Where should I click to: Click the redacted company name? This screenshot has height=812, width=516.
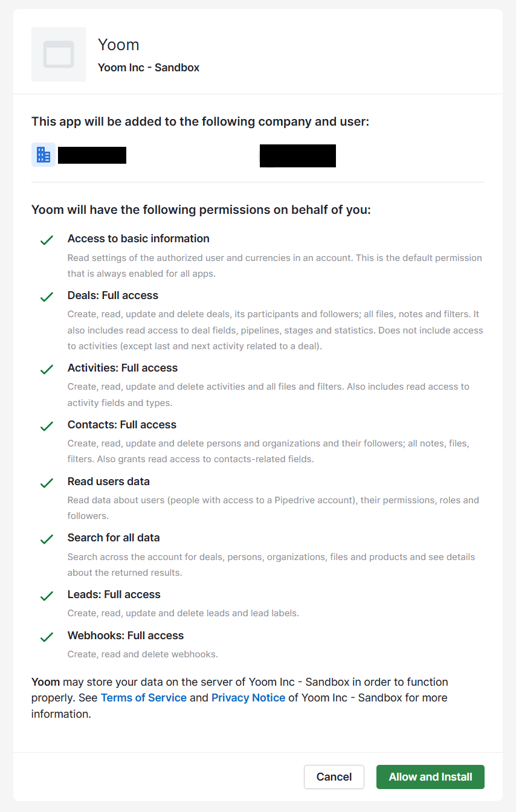[92, 155]
